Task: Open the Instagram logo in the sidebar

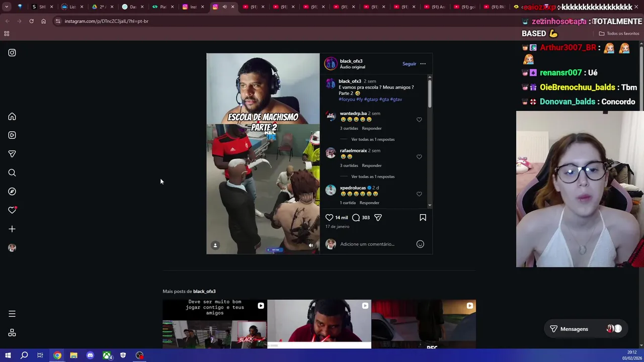Action: coord(12,53)
